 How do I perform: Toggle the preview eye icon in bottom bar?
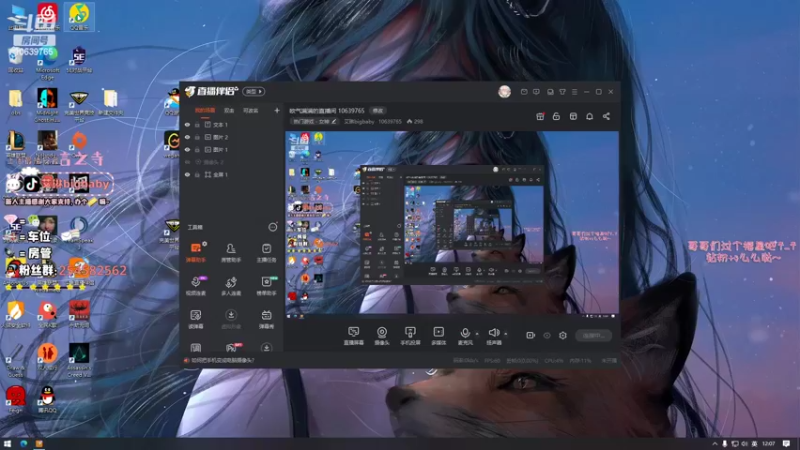[547, 335]
